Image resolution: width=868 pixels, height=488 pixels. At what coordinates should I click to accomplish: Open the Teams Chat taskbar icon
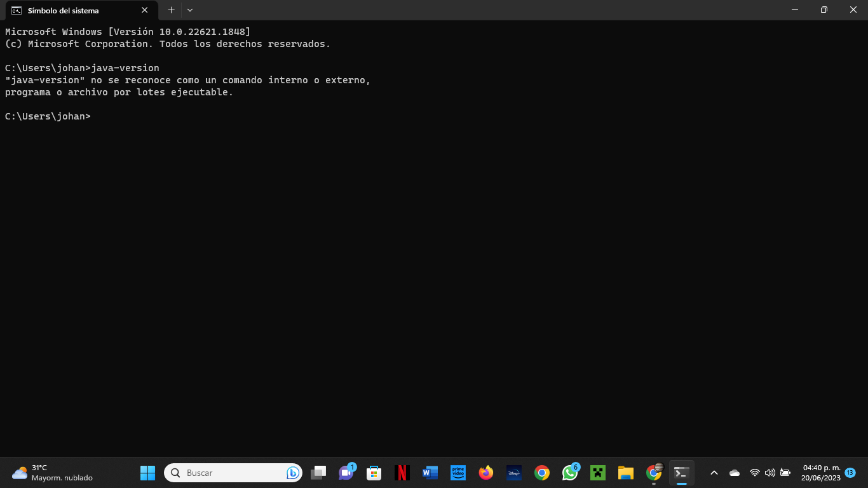coord(346,473)
